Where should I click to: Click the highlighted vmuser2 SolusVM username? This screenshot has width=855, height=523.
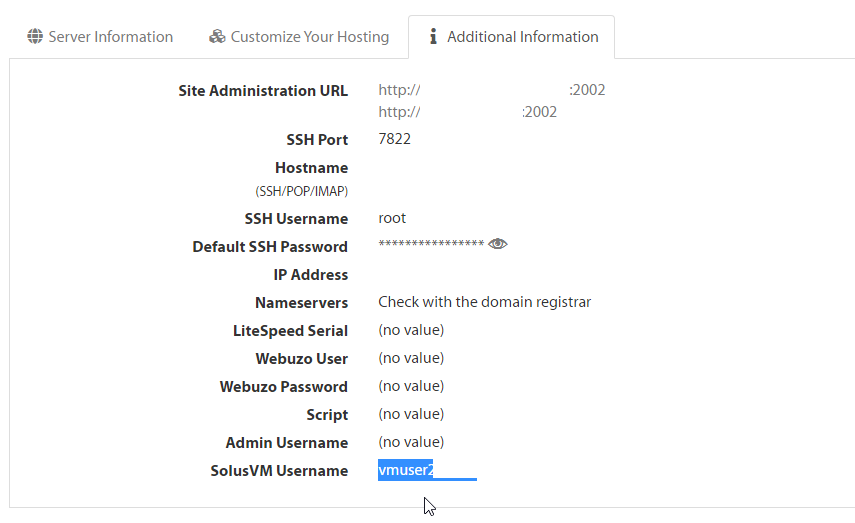click(x=406, y=470)
